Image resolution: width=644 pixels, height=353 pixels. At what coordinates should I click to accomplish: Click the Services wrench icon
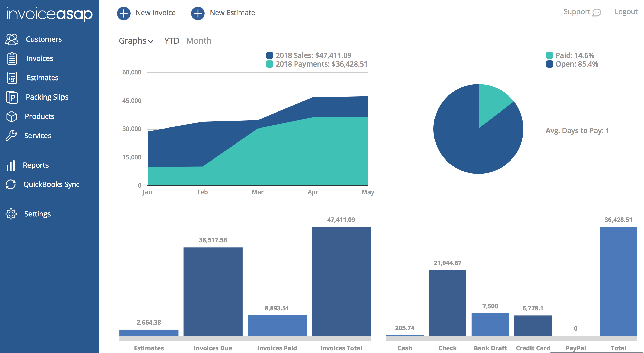[x=11, y=136]
